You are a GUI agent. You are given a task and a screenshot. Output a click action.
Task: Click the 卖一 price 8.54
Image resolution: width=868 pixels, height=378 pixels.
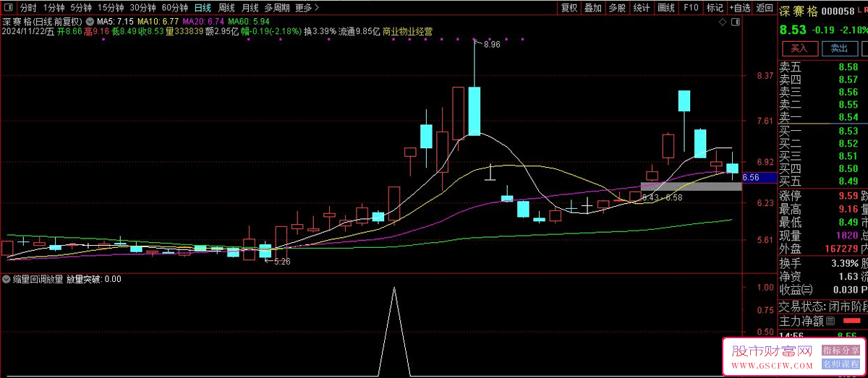pyautogui.click(x=848, y=117)
